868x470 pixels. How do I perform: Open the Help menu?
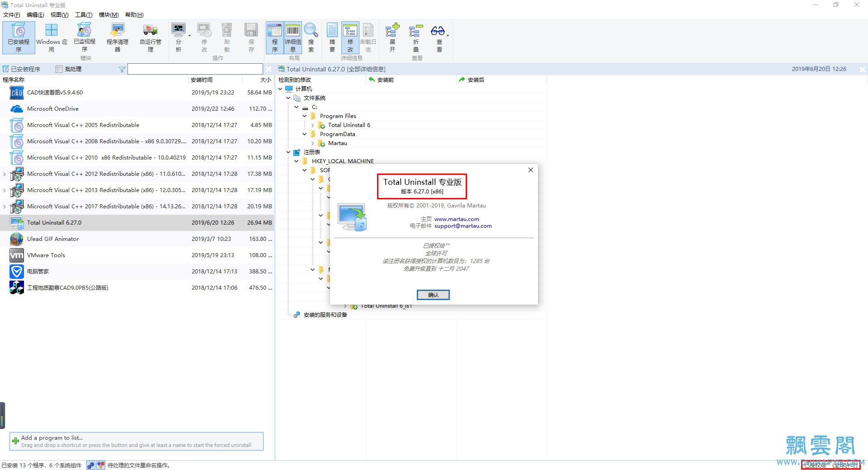pos(134,15)
